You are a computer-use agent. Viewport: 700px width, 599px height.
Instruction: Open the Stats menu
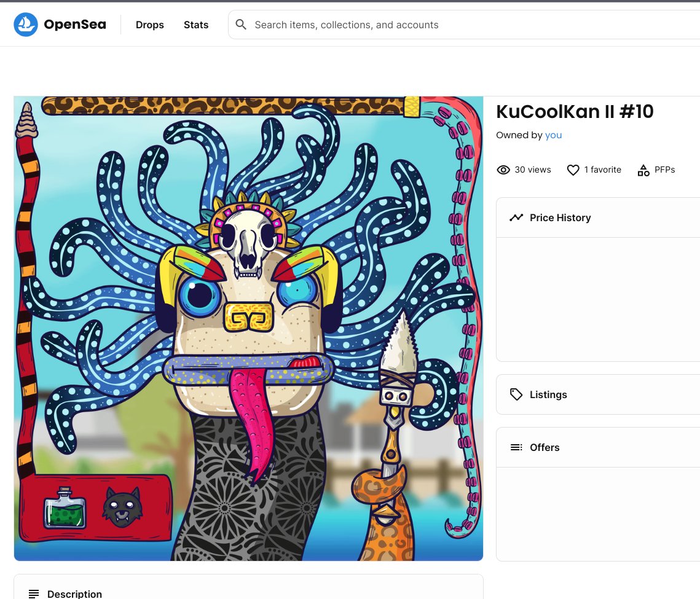196,25
